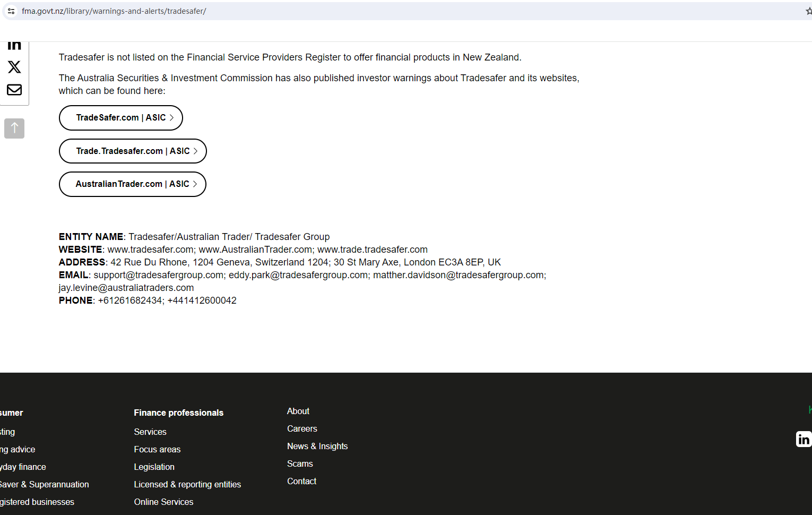Open Focus areas footer link
Screen dimensions: 812x515
tap(157, 450)
